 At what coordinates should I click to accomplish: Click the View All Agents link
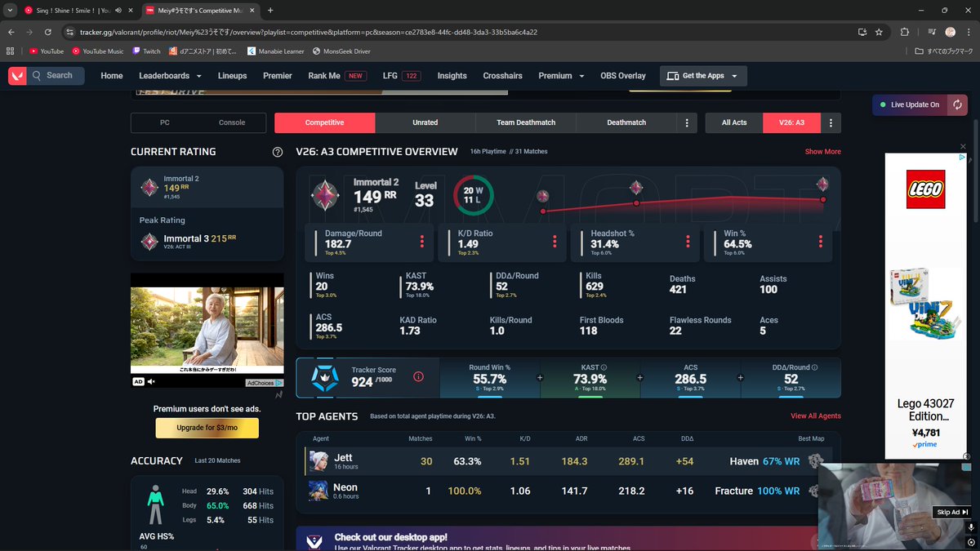tap(816, 416)
